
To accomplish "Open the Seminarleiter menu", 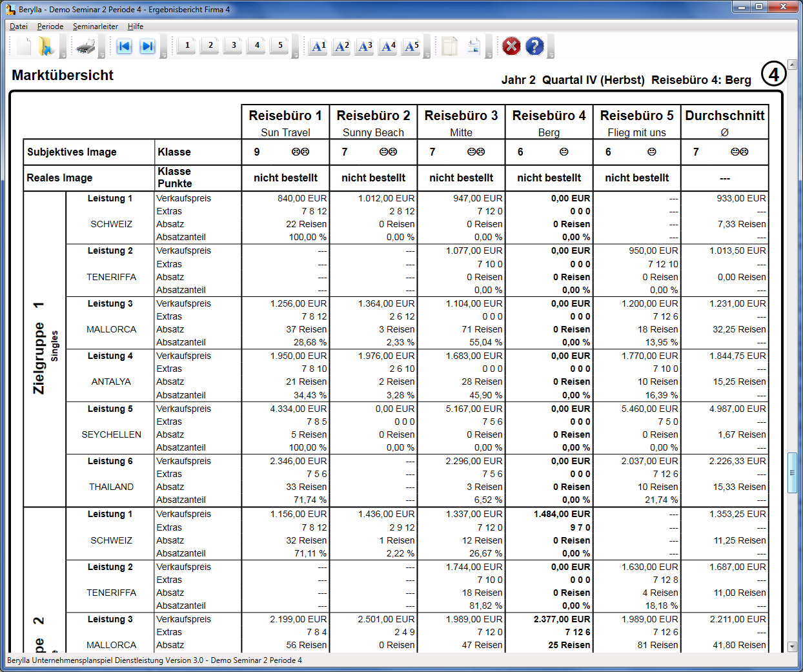I will coord(96,26).
